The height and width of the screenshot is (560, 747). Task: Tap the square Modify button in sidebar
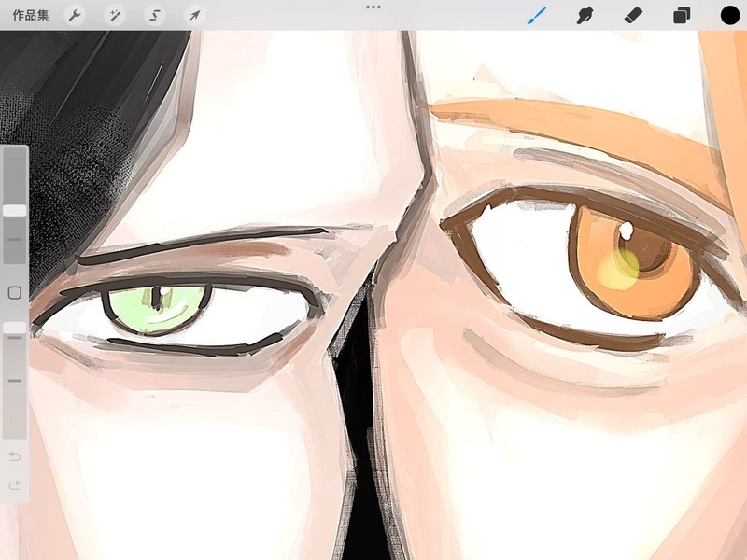pos(15,293)
